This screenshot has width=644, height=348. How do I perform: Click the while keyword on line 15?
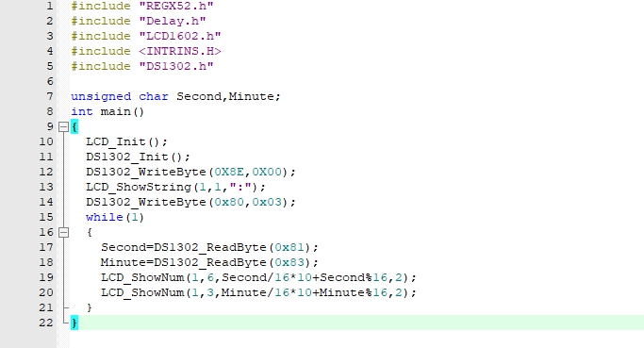click(x=105, y=217)
